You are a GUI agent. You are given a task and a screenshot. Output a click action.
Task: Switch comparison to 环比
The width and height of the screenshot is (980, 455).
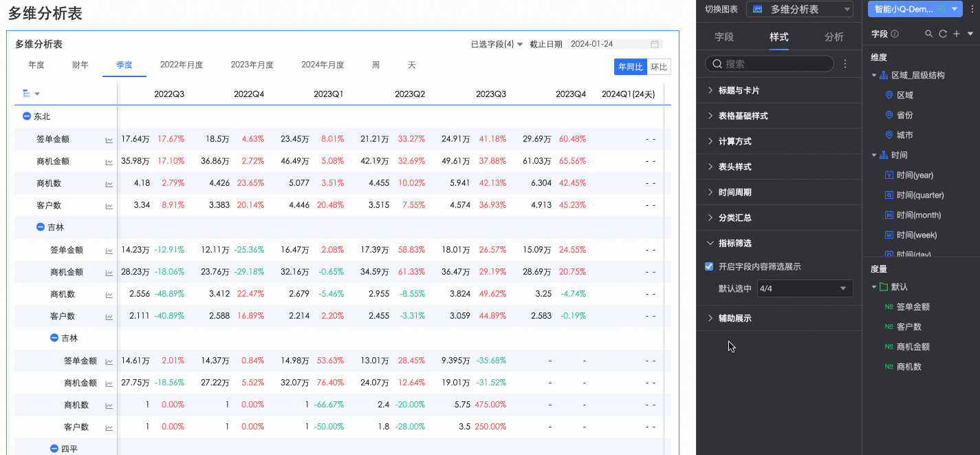(658, 67)
